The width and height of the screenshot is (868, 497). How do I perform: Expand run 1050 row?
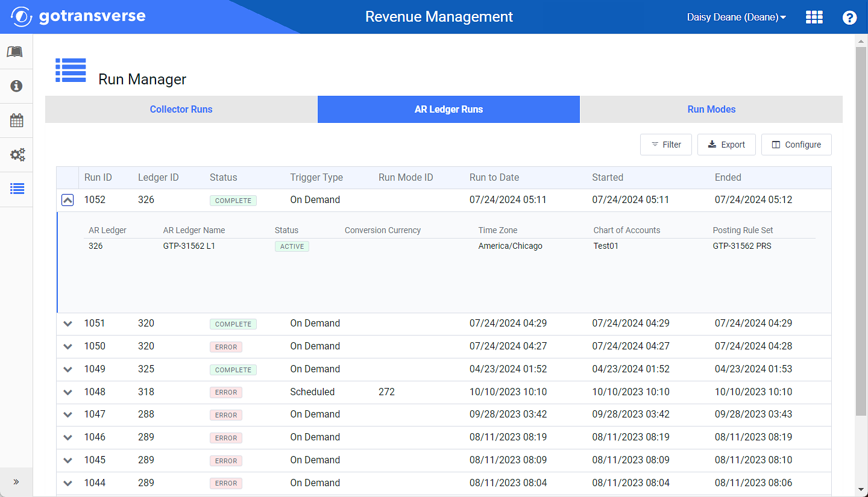tap(68, 346)
